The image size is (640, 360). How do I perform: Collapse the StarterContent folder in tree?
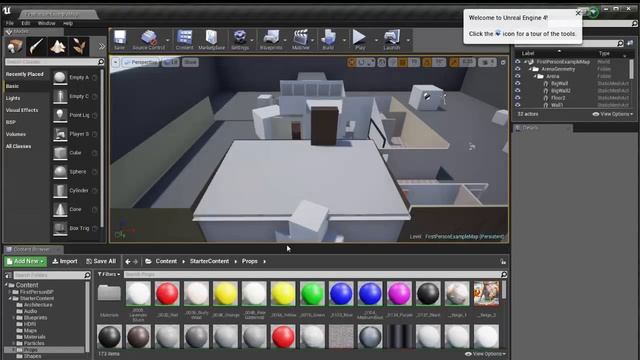coord(10,298)
